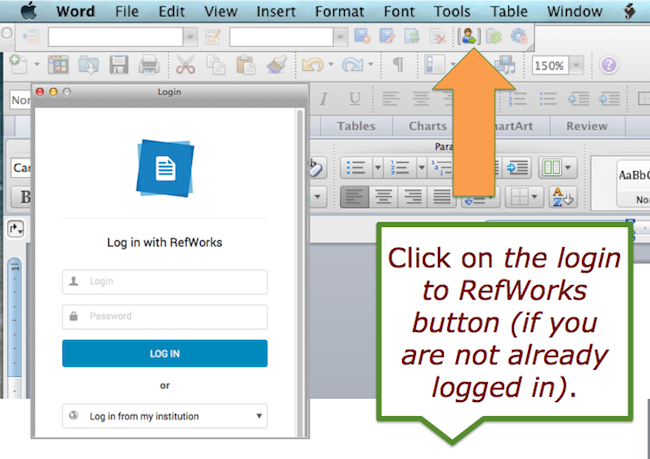Switch to the Review ribbon tab
This screenshot has height=459, width=650.
click(x=586, y=126)
